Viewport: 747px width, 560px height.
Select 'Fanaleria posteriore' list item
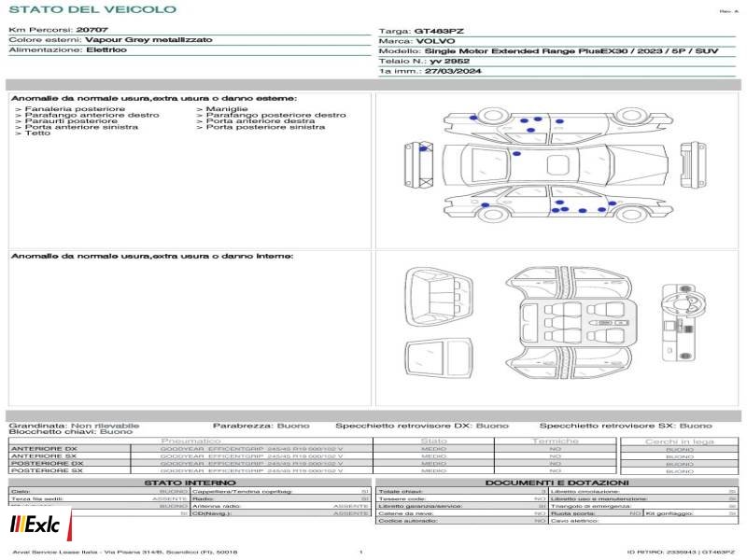[x=75, y=109]
